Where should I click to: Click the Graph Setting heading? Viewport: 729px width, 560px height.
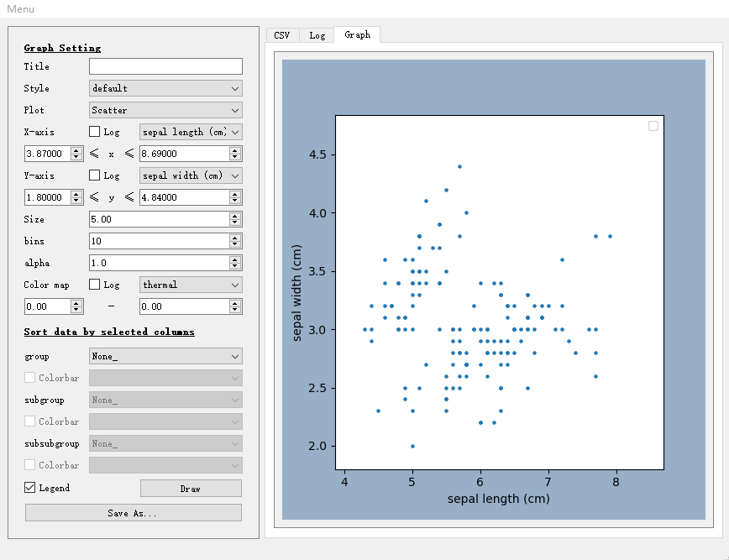62,48
